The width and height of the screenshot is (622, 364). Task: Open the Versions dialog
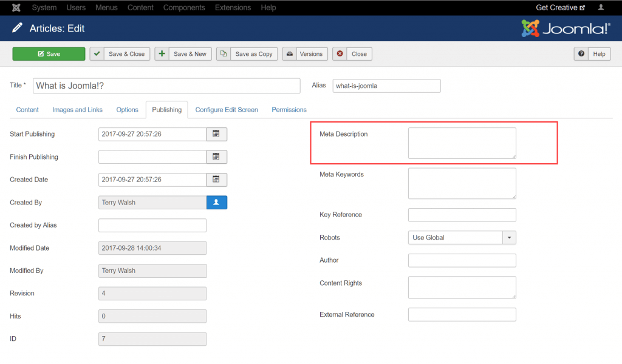305,53
